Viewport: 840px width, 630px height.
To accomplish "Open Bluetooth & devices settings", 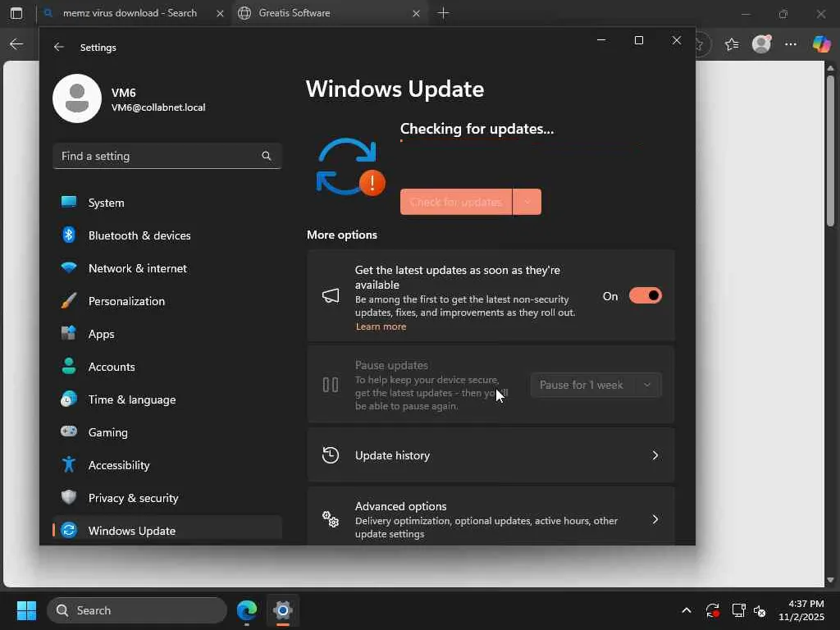I will (167, 235).
